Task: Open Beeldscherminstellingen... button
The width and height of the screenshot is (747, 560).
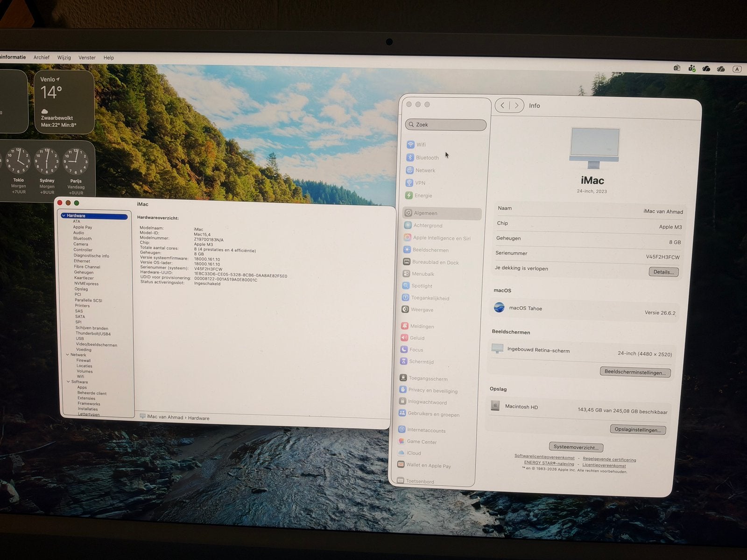Action: coord(635,372)
